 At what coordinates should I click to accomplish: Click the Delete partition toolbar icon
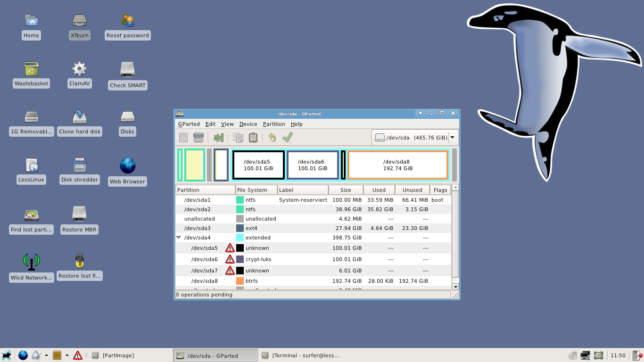[198, 138]
